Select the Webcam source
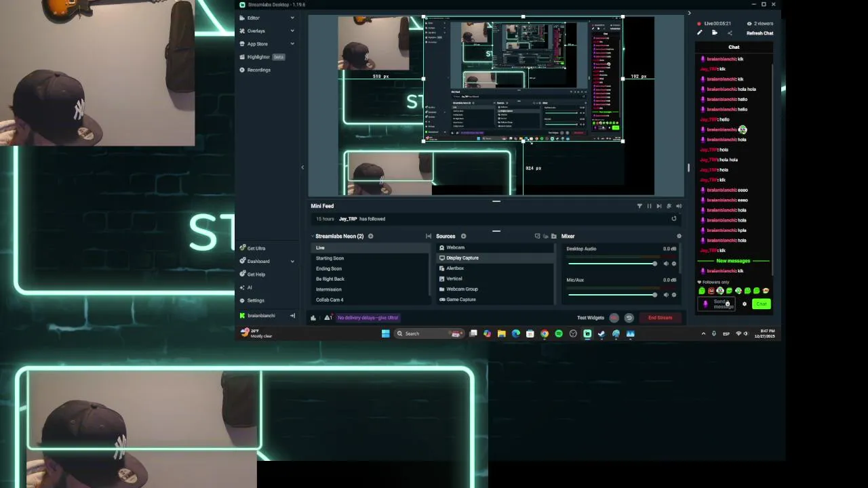This screenshot has width=868, height=488. (495, 247)
